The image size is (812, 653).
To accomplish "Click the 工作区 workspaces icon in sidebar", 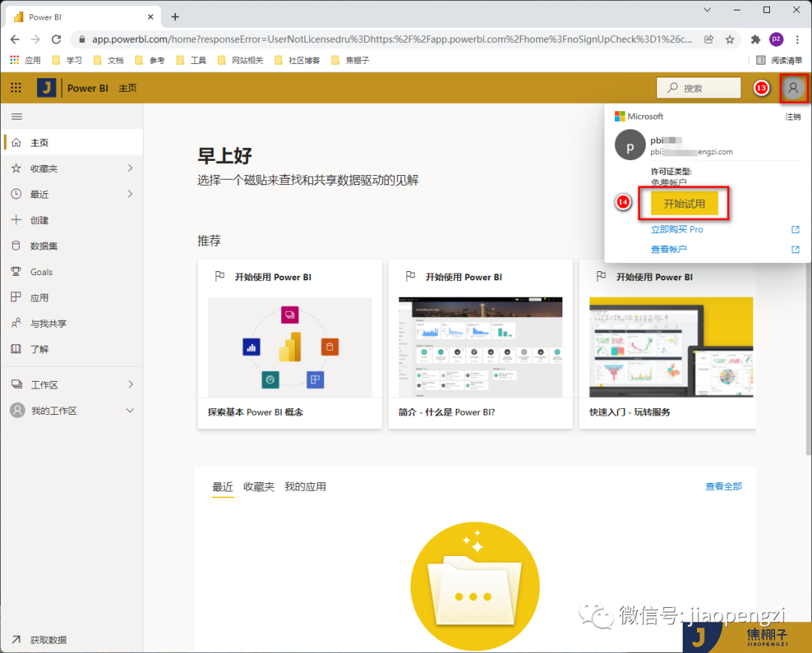I will (x=17, y=384).
